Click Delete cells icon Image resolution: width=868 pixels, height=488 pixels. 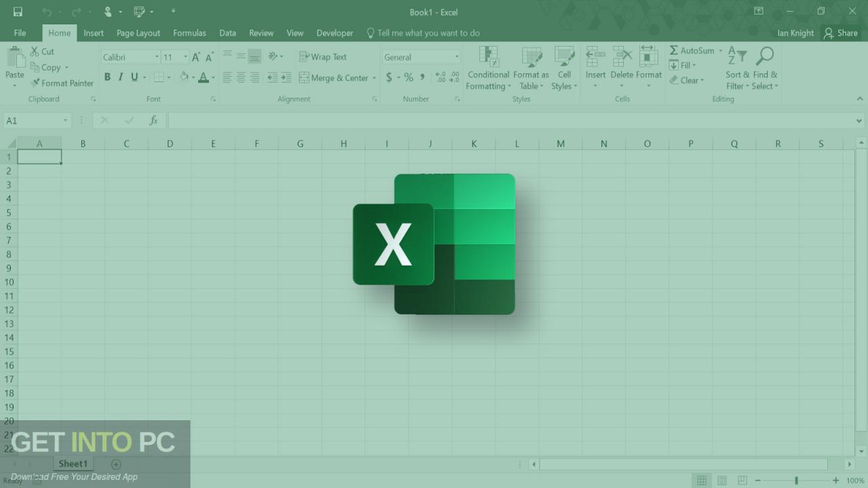(622, 57)
